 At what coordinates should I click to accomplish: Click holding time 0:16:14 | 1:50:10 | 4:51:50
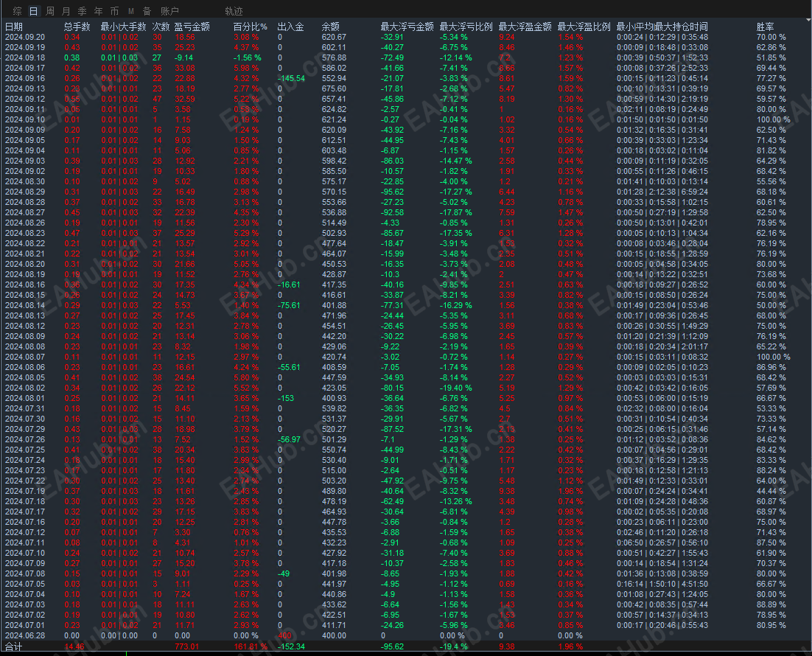(662, 584)
